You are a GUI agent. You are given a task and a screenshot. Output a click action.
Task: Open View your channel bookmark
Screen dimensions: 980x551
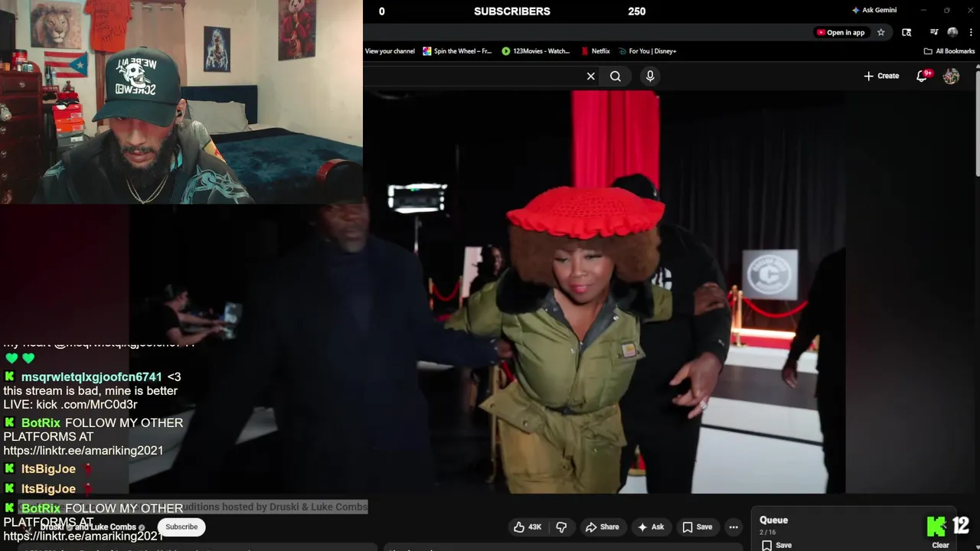click(390, 51)
